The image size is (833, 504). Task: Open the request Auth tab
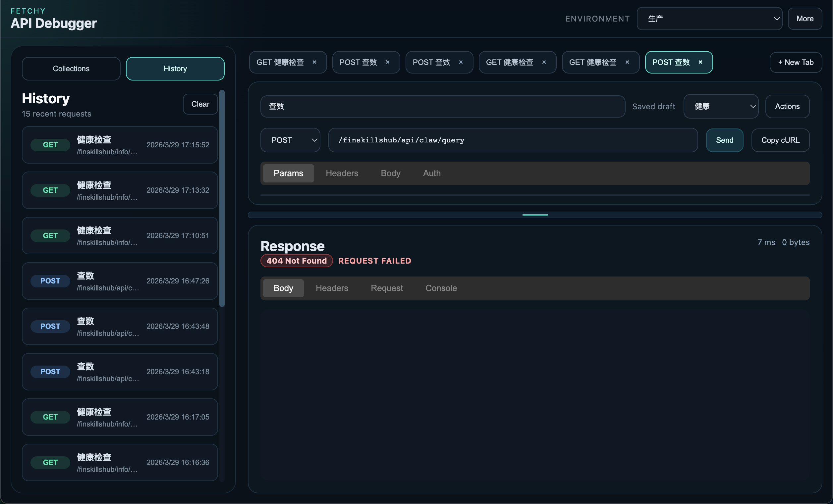pyautogui.click(x=431, y=173)
